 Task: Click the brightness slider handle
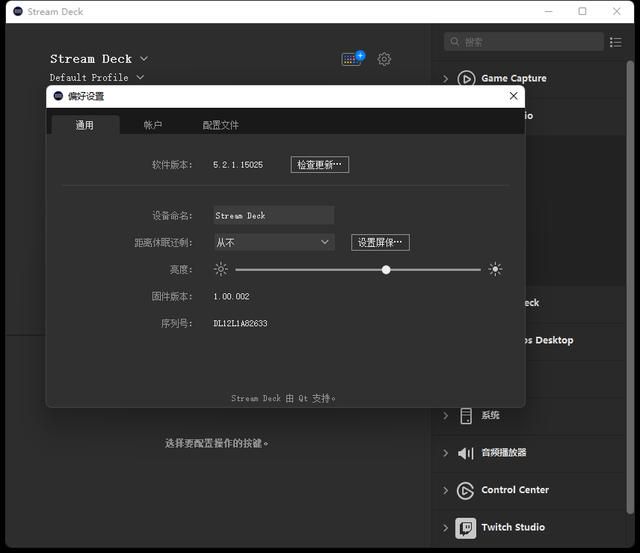click(x=386, y=269)
